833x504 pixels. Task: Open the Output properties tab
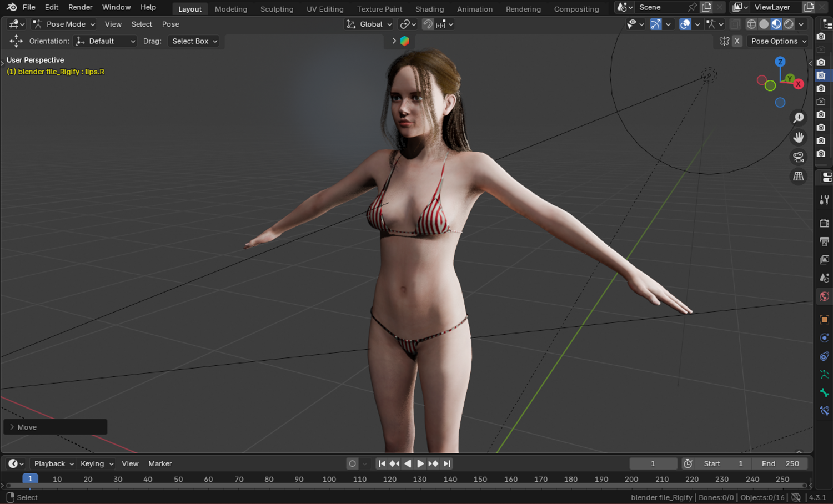[825, 241]
